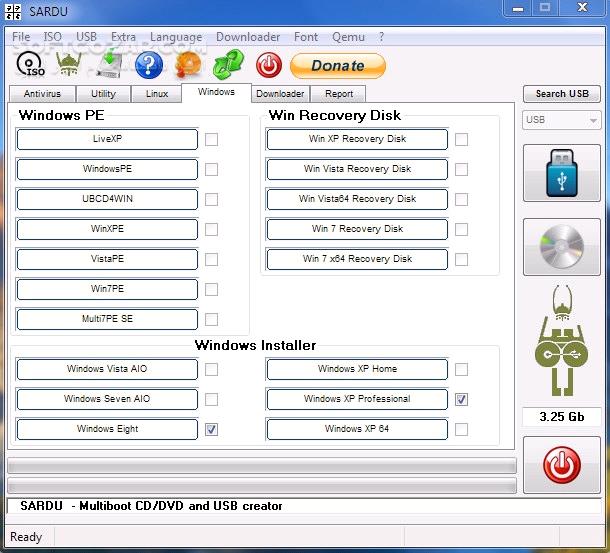The height and width of the screenshot is (553, 610).
Task: Enable the LiveXP checkbox
Action: (x=211, y=139)
